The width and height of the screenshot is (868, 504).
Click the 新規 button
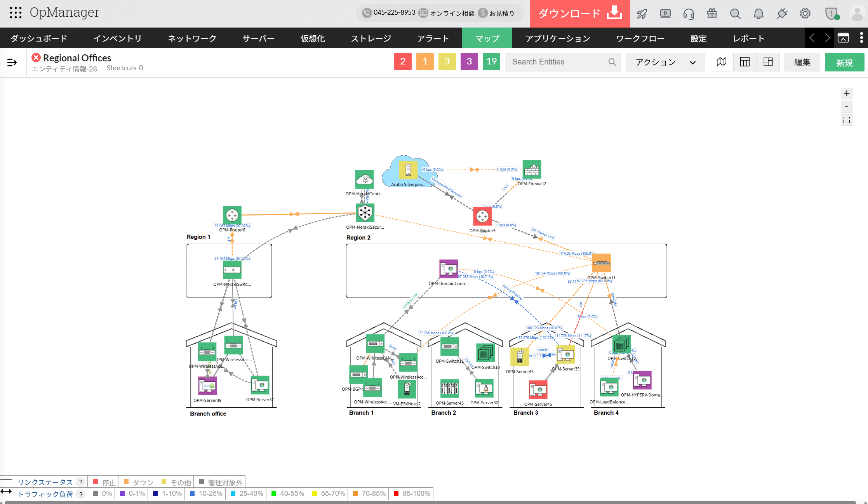[845, 62]
